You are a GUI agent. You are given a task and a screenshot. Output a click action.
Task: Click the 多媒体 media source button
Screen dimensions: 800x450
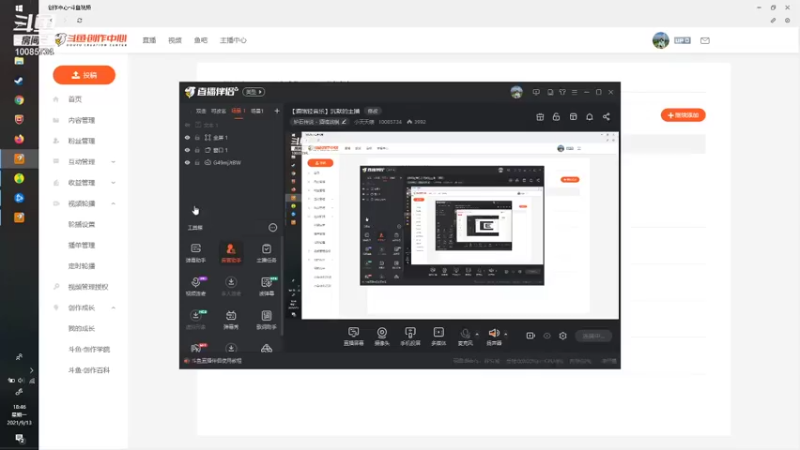coord(439,336)
